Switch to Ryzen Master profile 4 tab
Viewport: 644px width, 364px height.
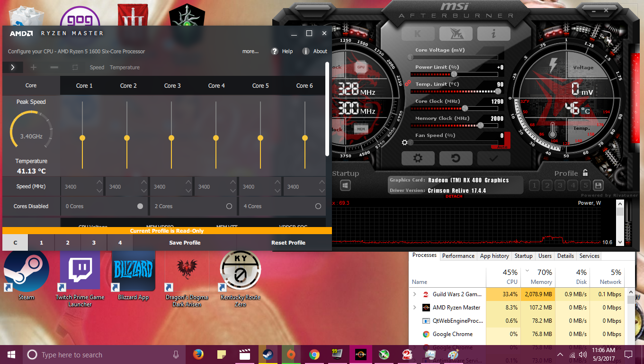120,243
